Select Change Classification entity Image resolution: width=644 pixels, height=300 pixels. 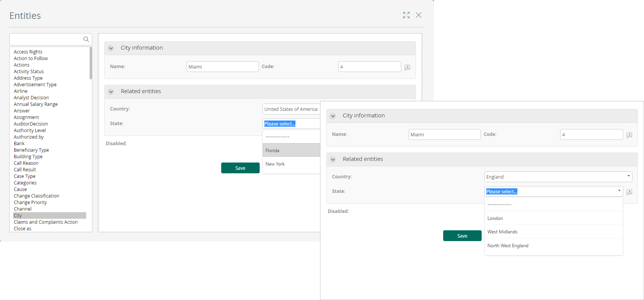pos(37,196)
